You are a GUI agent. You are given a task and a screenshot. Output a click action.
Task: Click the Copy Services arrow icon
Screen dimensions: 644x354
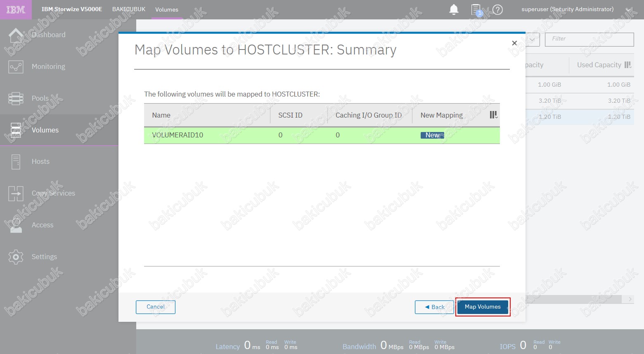[16, 194]
